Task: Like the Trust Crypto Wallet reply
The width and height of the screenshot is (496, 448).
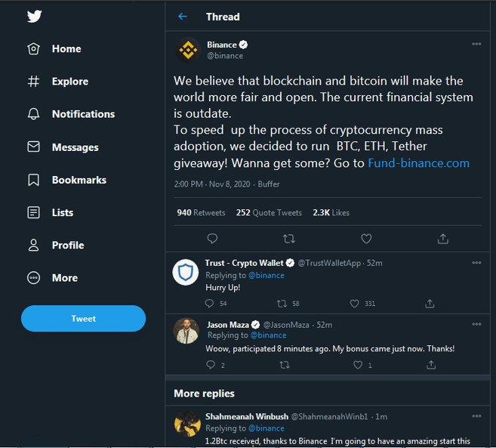Action: [354, 304]
